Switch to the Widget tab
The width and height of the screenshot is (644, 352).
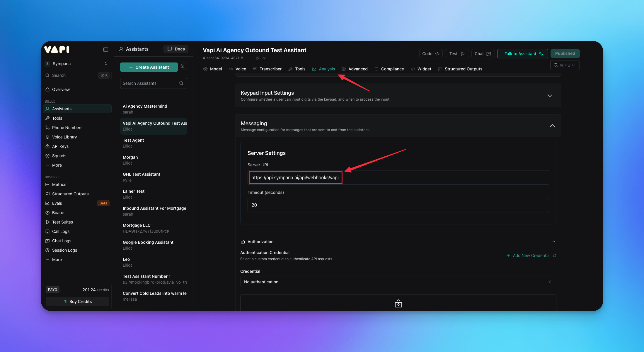point(421,69)
